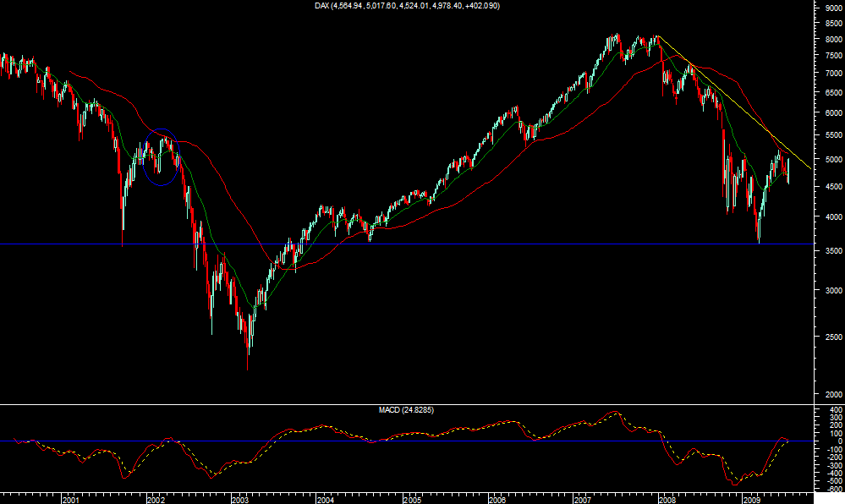Screen dimensions: 845x504
Task: Select the 8000 price axis label
Action: click(x=833, y=40)
